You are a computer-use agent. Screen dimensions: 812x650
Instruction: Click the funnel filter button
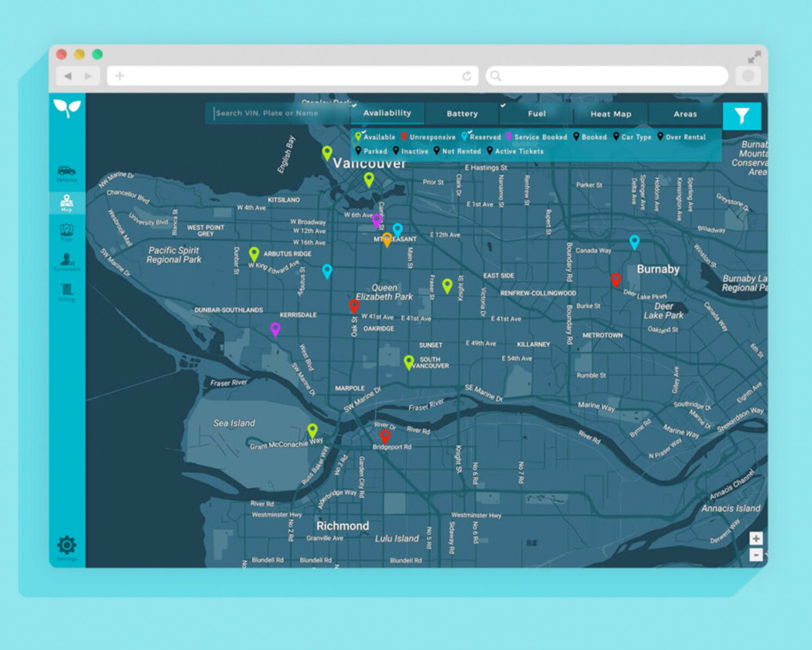(x=742, y=116)
